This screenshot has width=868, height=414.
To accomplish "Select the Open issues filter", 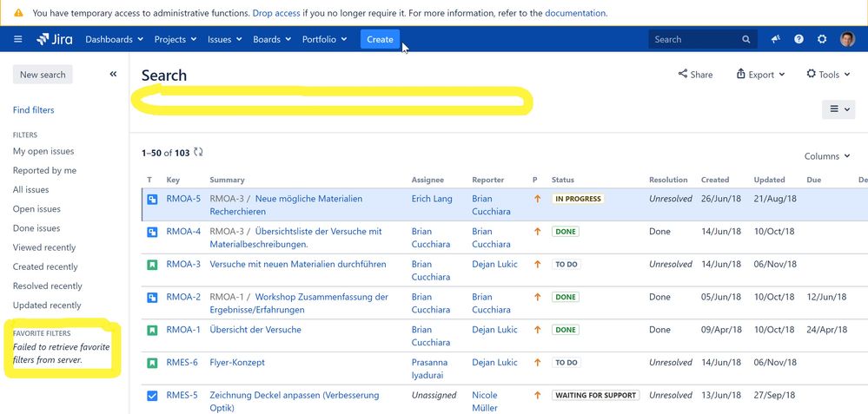I will 36,209.
